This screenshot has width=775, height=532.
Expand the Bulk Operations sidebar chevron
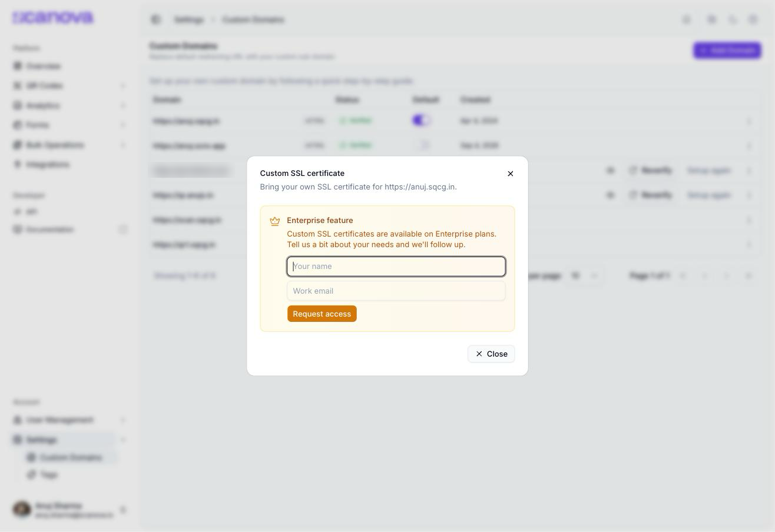click(123, 145)
